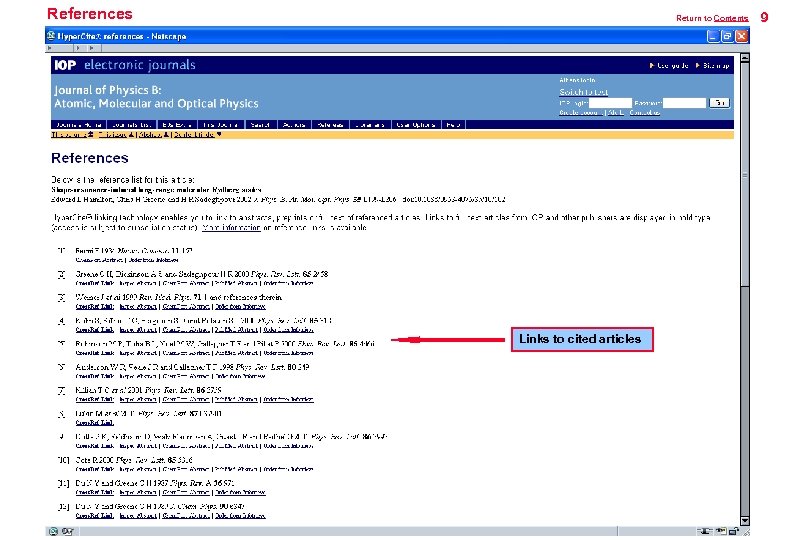794x540 pixels.
Task: Open the Help tab
Action: pyautogui.click(x=453, y=125)
